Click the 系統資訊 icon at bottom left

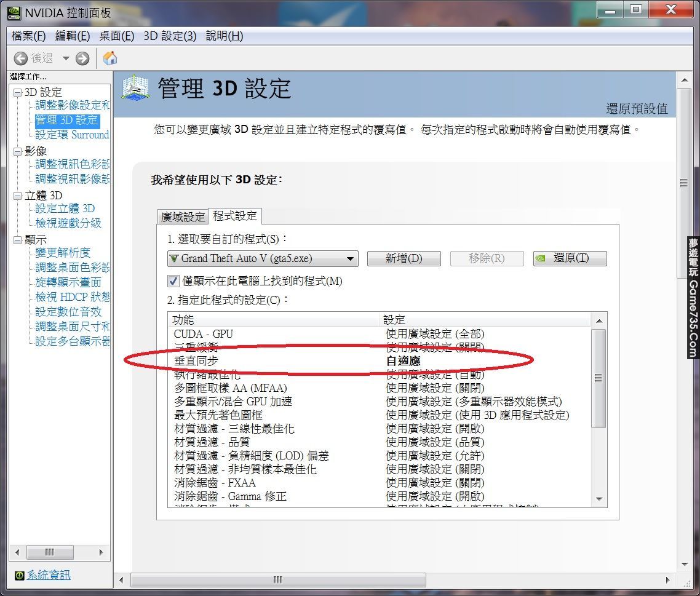click(19, 575)
